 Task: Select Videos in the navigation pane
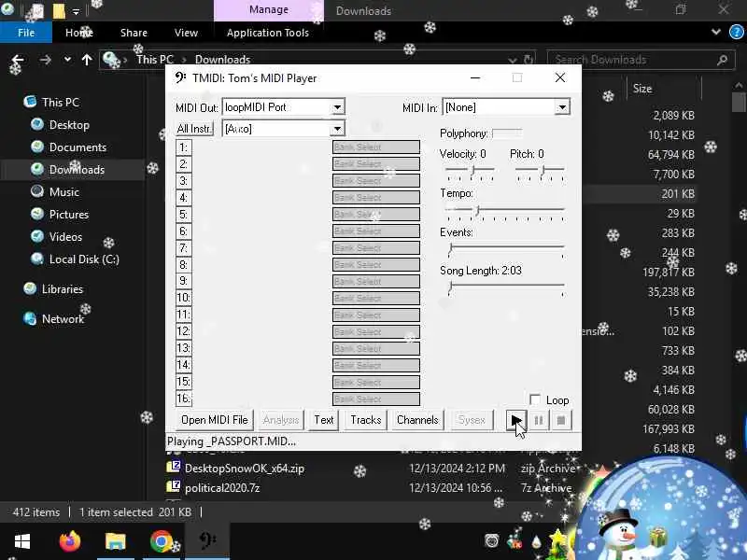pos(65,237)
